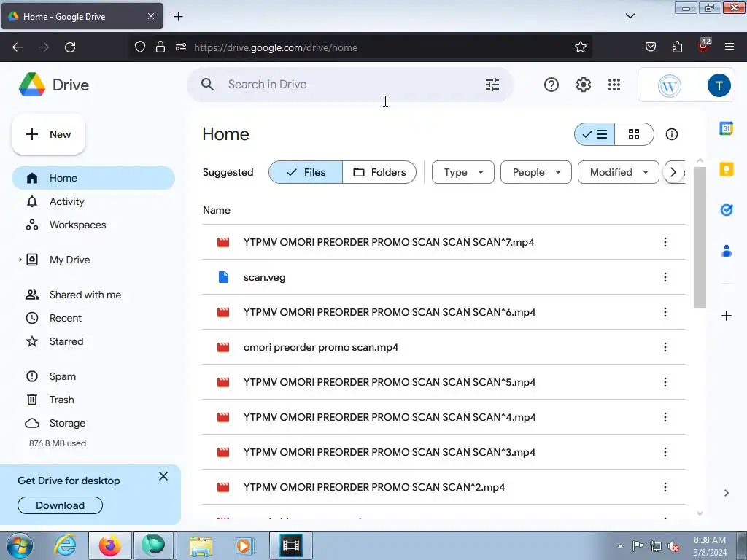Click the Firefox reload page icon
Viewport: 747px width, 560px height.
coord(70,47)
